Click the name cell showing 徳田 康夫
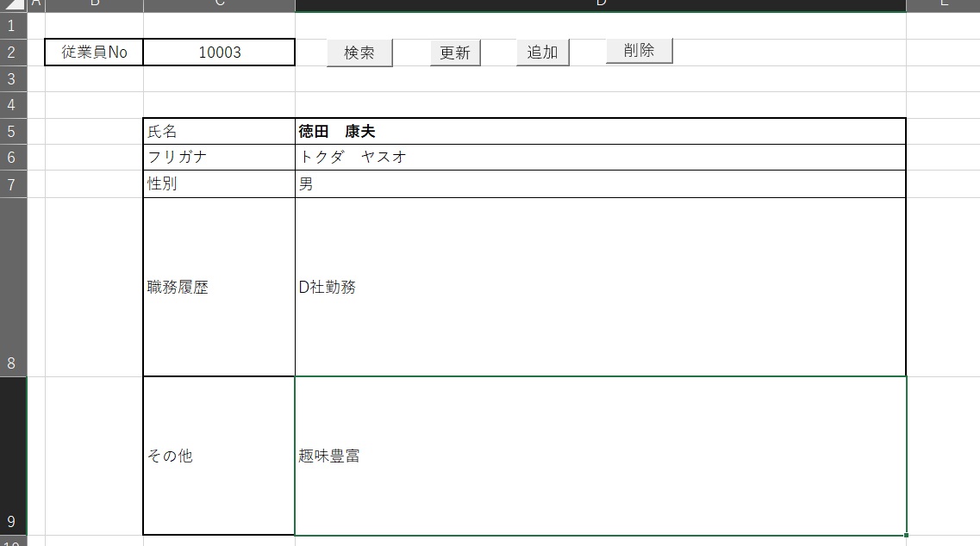 [600, 132]
